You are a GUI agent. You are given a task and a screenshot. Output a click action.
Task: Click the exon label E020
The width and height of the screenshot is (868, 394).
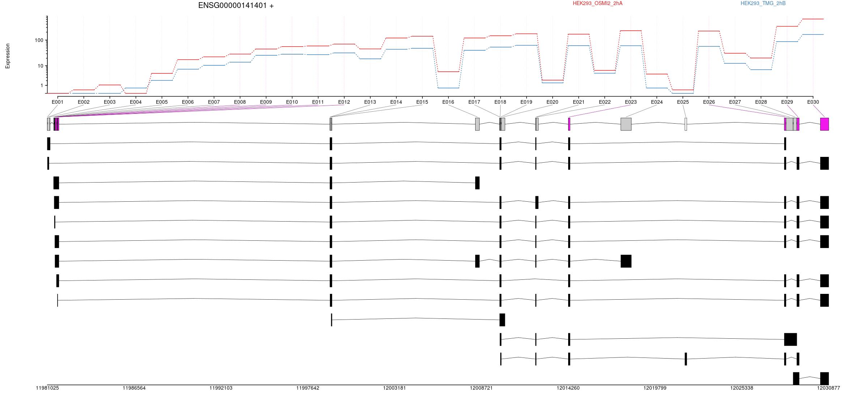coord(552,102)
